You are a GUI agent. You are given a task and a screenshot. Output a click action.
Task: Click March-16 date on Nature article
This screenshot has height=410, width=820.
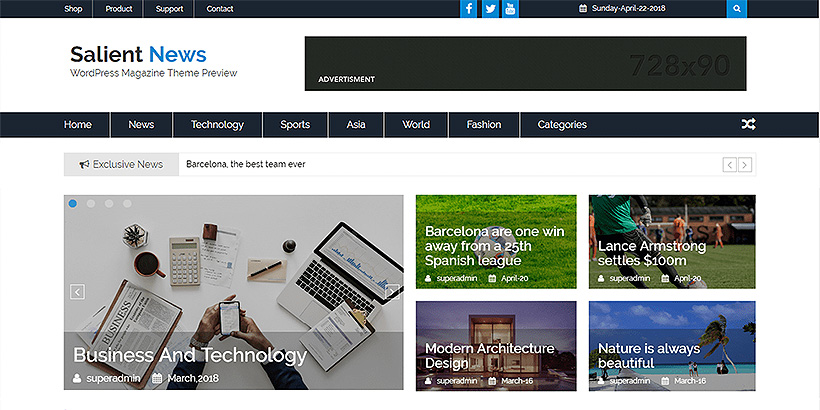pos(690,381)
